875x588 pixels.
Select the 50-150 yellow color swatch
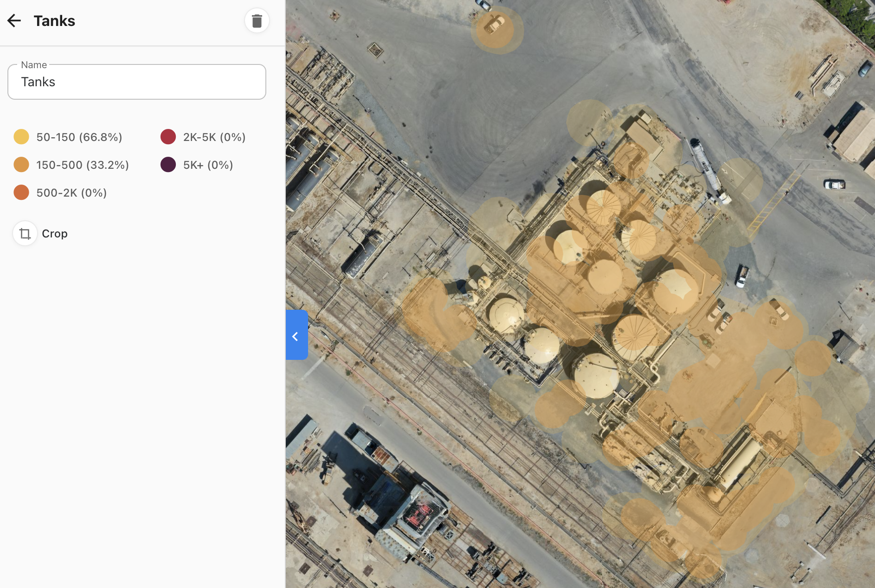click(21, 137)
